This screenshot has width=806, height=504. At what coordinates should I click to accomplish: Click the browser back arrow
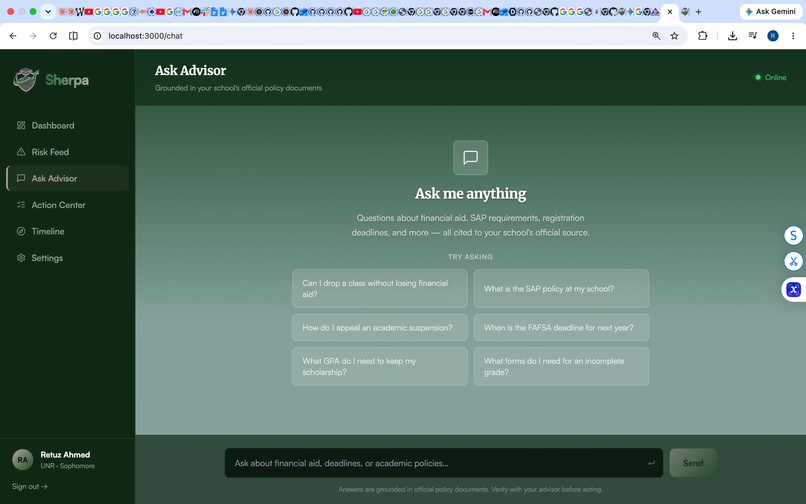[x=13, y=35]
